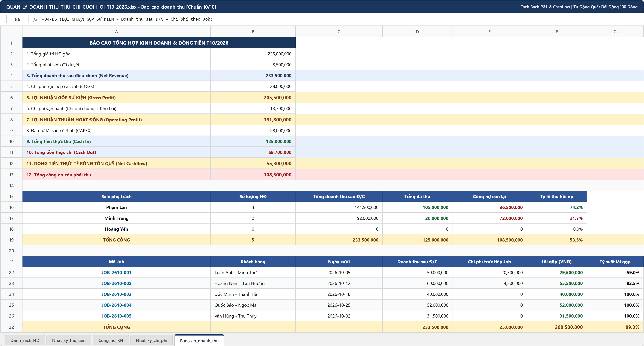
Task: Click the cell 'Minh Trang'
Action: (116, 218)
